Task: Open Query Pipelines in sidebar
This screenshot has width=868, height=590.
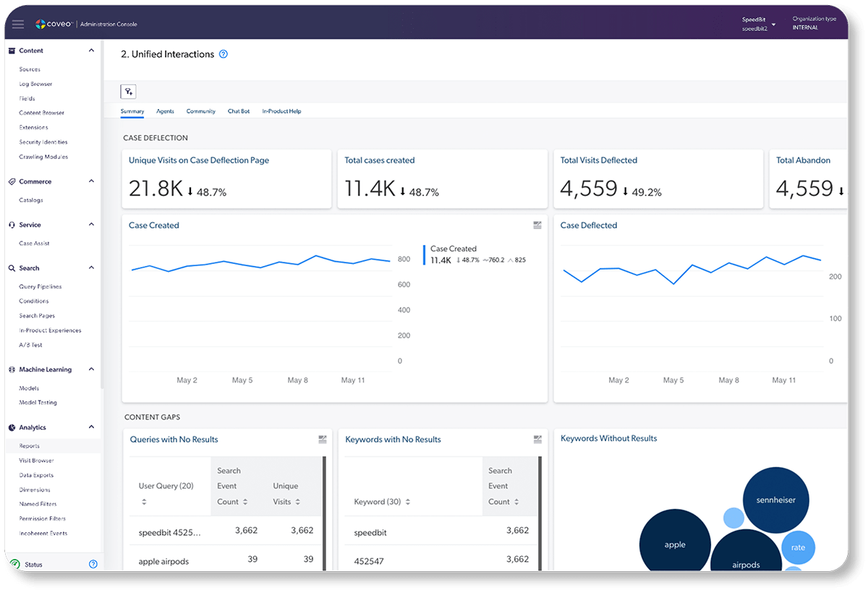Action: [40, 286]
